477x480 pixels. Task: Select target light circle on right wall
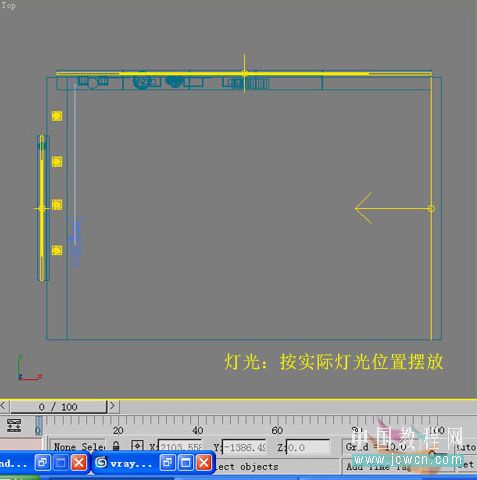[431, 209]
